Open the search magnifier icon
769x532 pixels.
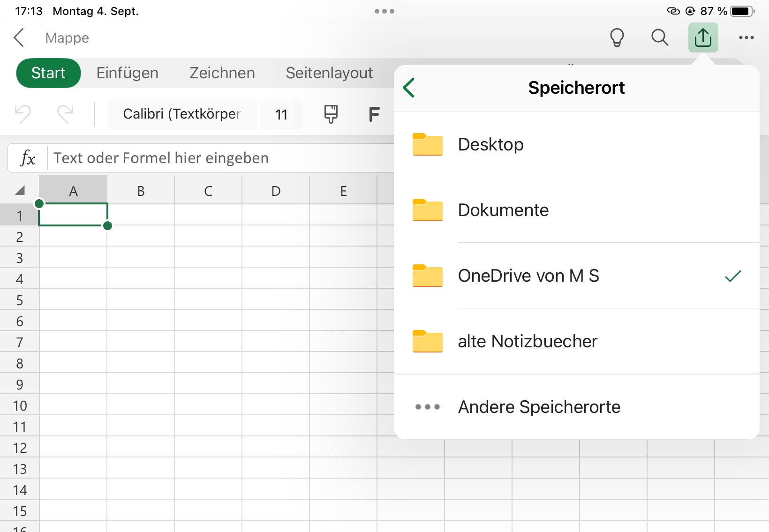point(659,37)
